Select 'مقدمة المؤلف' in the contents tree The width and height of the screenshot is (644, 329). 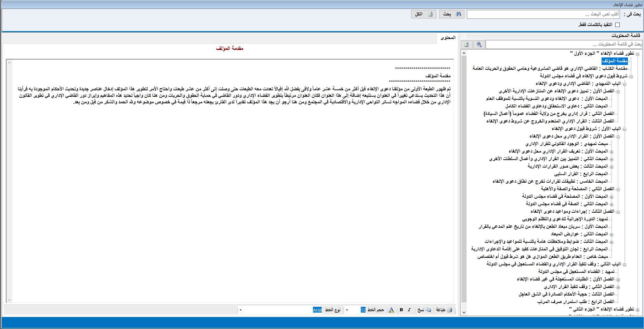coord(615,61)
